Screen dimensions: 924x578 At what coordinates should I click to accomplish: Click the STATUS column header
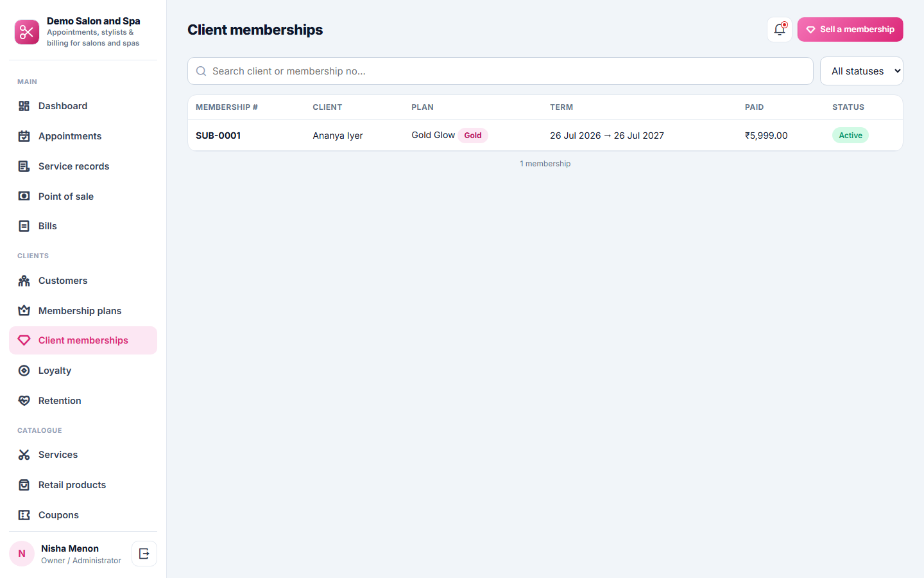click(x=848, y=107)
